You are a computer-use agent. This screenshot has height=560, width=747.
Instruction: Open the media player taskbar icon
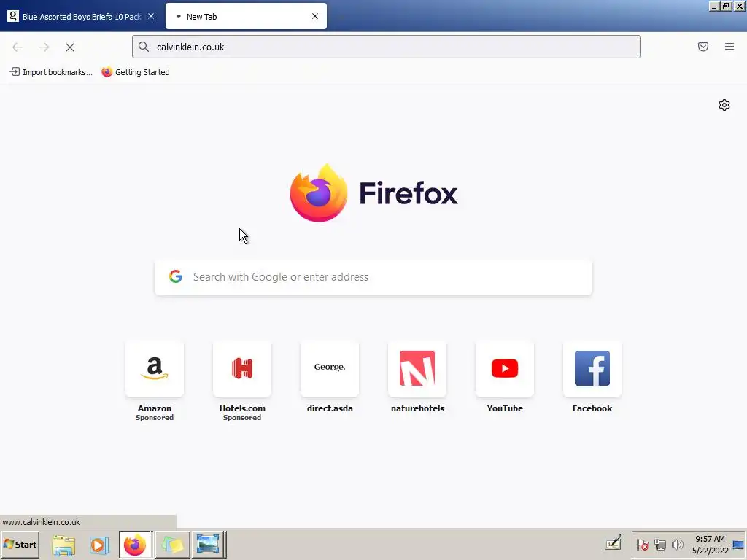(x=99, y=545)
